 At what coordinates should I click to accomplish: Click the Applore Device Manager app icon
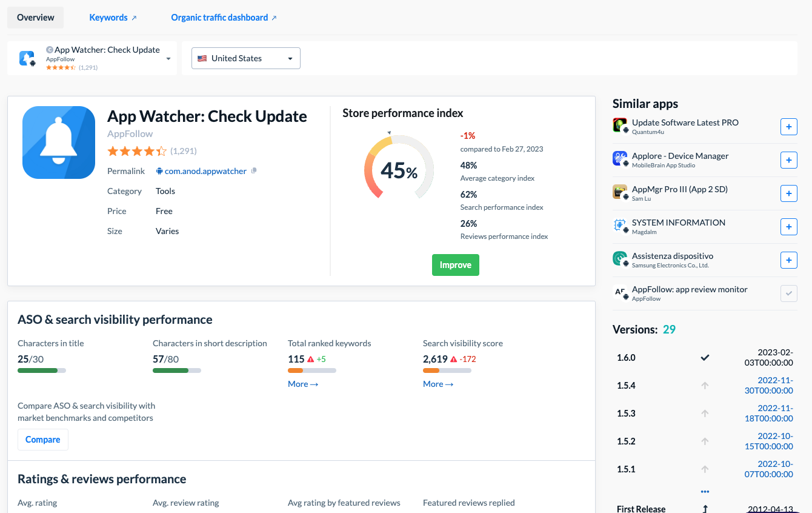[620, 159]
